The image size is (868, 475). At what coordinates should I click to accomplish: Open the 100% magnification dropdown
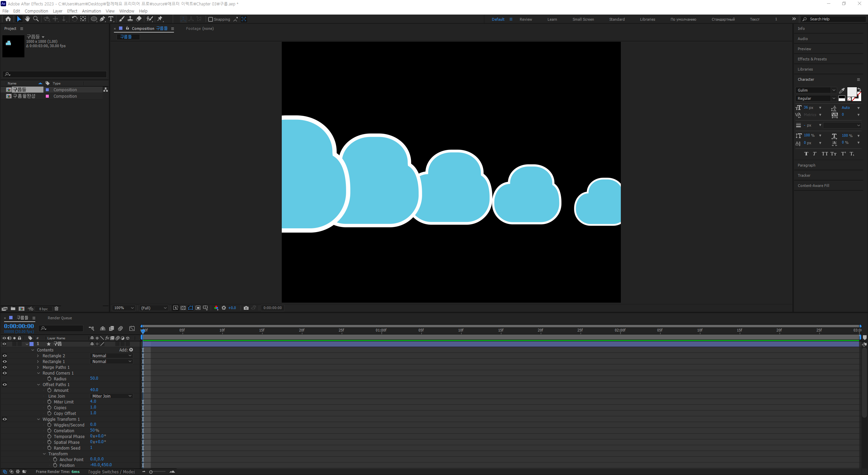tap(124, 308)
